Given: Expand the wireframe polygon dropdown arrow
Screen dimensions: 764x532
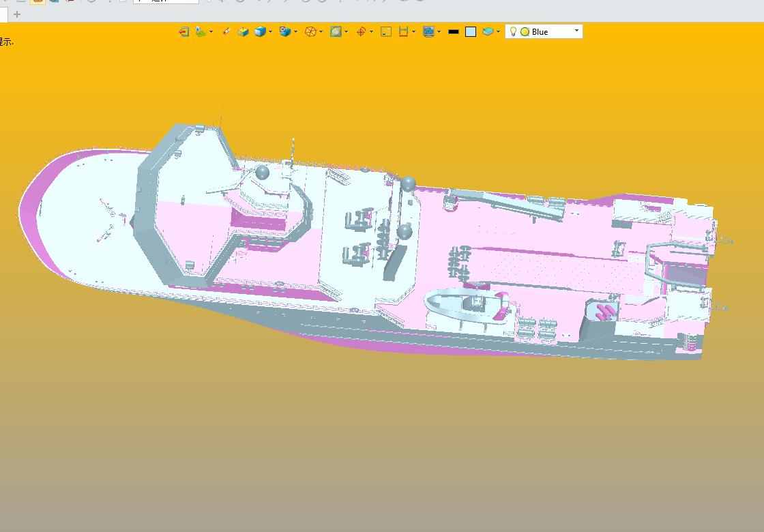Looking at the screenshot, I should click(321, 31).
